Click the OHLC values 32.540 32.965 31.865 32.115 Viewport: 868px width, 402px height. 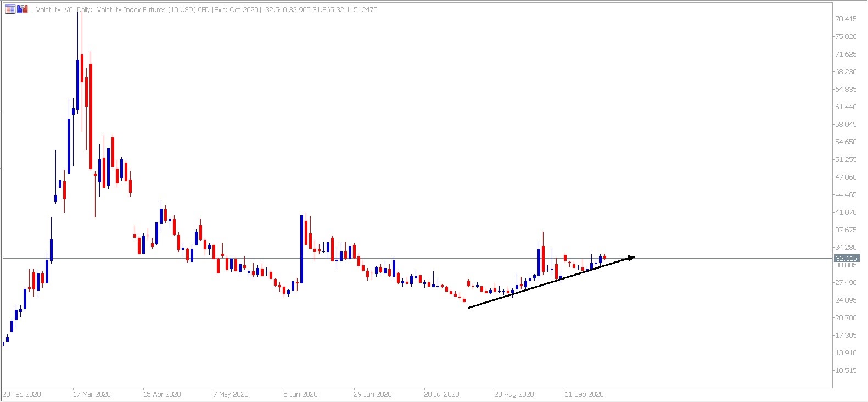pyautogui.click(x=311, y=10)
